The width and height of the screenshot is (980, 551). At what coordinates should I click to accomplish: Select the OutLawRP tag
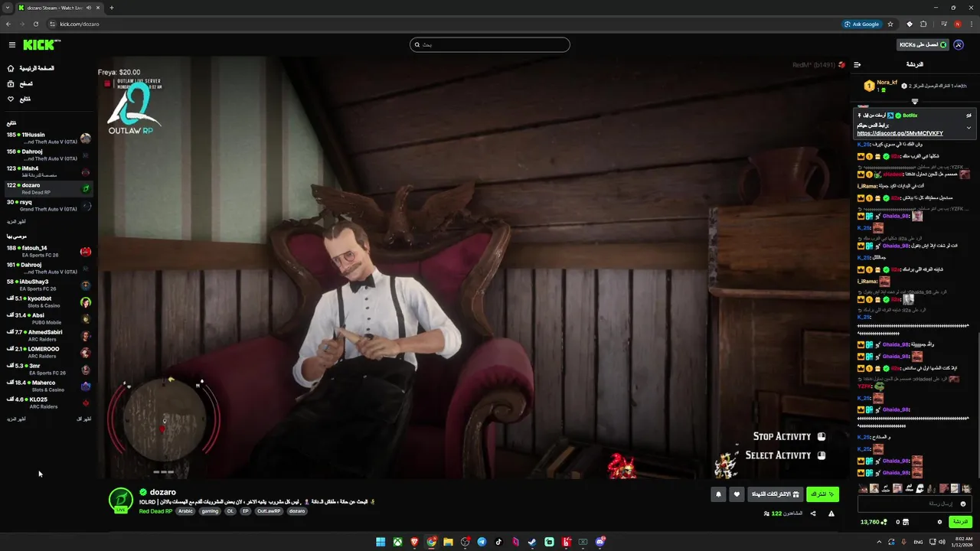[x=269, y=511]
